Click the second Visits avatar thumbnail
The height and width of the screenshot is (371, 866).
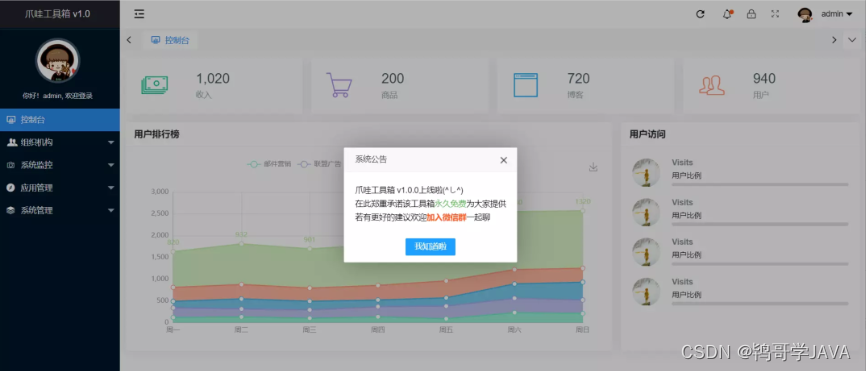point(646,213)
